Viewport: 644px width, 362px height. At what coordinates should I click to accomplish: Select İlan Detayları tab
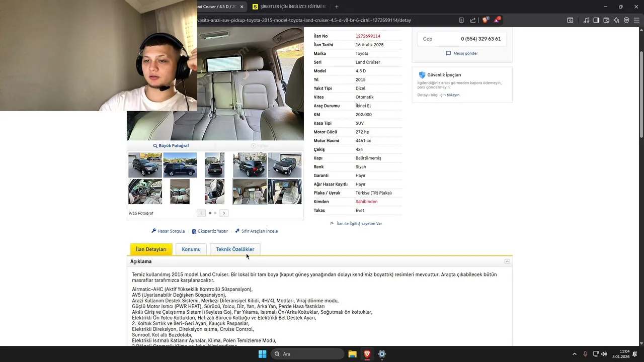point(151,249)
